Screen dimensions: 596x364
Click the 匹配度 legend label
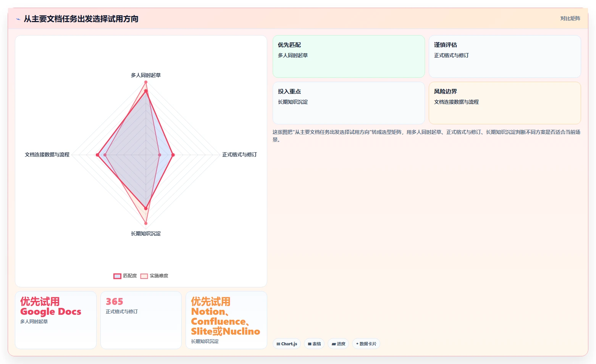tap(130, 276)
